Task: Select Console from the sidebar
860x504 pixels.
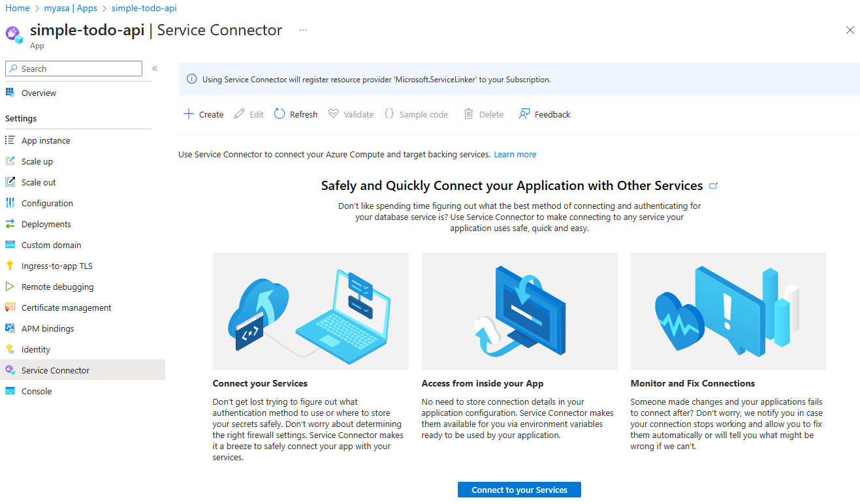Action: click(37, 391)
